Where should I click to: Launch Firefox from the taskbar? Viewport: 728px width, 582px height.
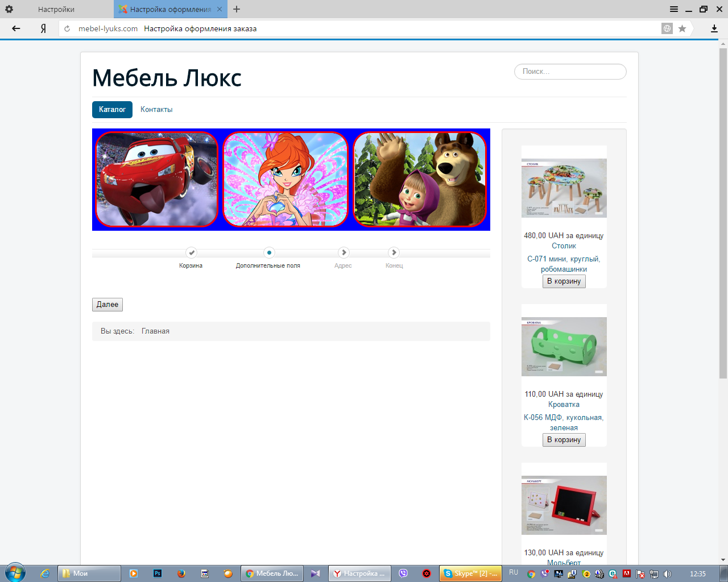pos(181,573)
